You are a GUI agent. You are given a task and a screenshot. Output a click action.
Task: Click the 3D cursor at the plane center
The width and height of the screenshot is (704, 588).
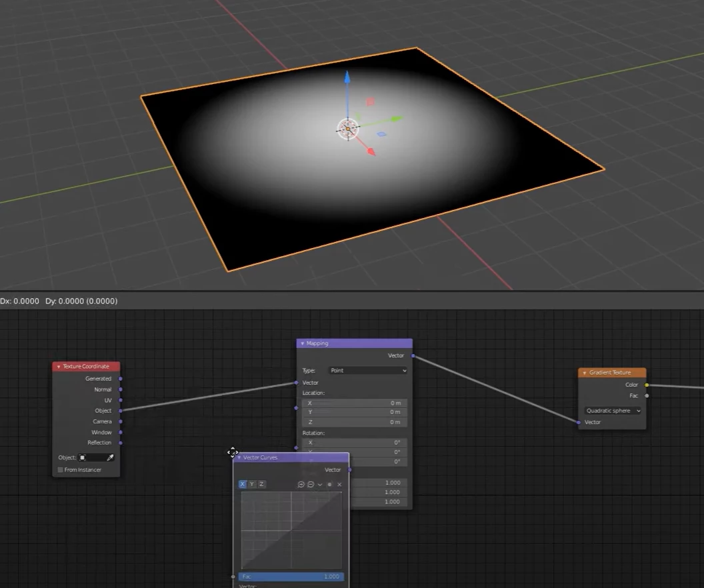pyautogui.click(x=348, y=129)
